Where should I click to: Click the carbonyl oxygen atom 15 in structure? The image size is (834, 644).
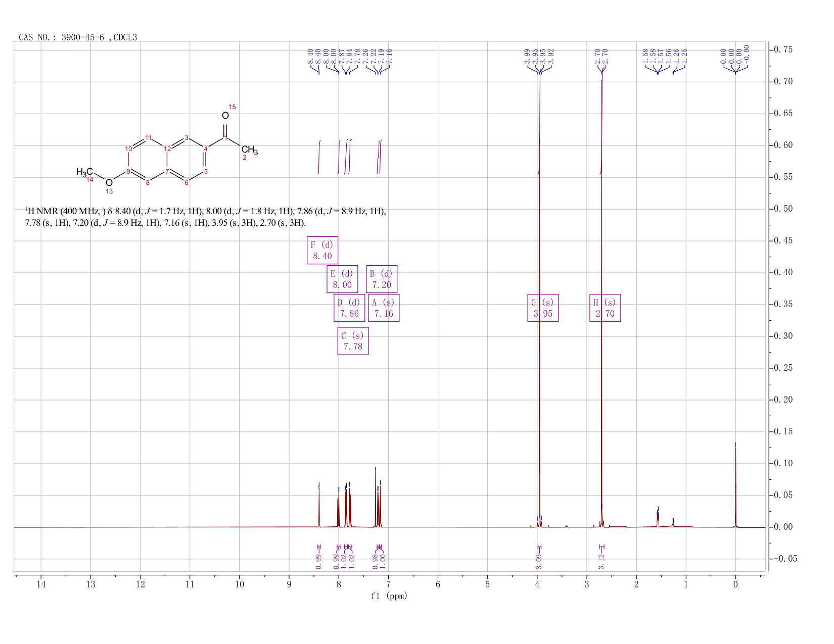225,116
